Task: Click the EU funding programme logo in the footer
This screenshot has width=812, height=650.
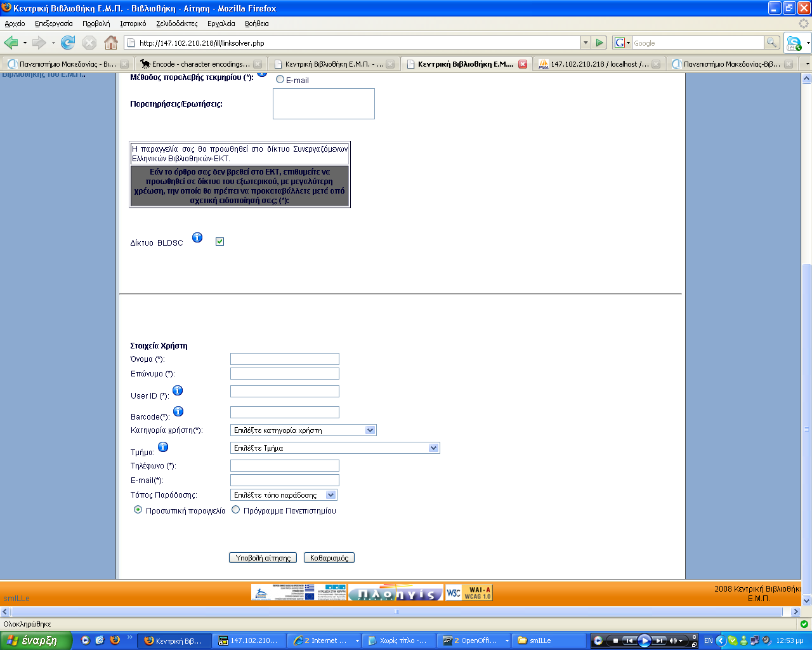Action: [x=299, y=593]
